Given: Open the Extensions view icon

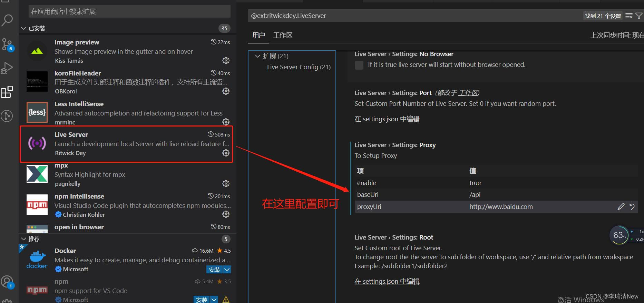Looking at the screenshot, I should click(x=7, y=92).
